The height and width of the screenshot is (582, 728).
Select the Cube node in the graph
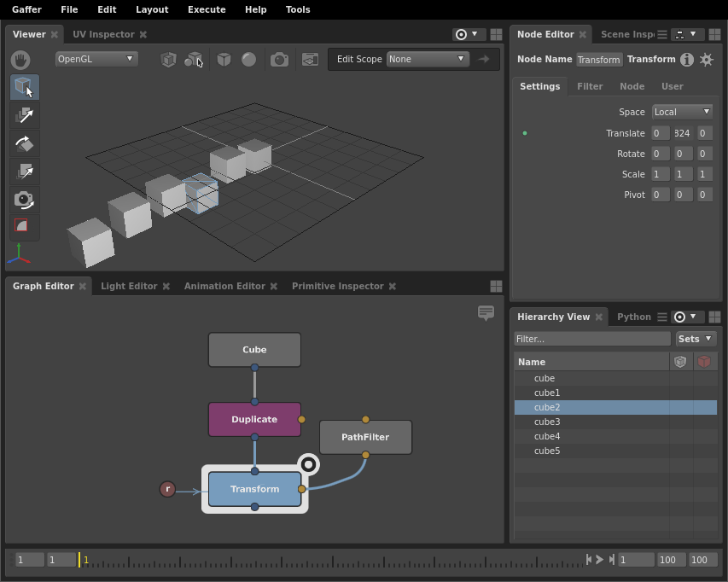click(254, 350)
